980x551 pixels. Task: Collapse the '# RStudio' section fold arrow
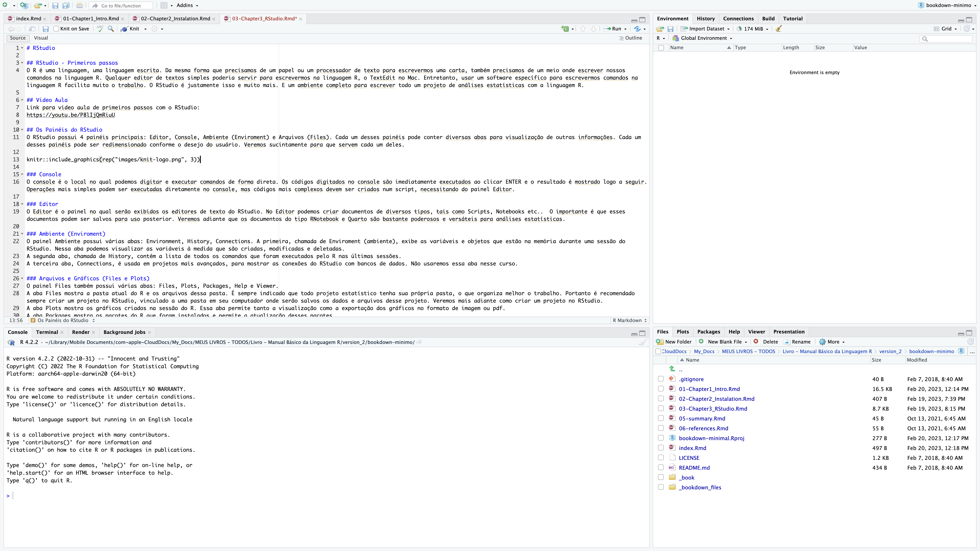22,48
